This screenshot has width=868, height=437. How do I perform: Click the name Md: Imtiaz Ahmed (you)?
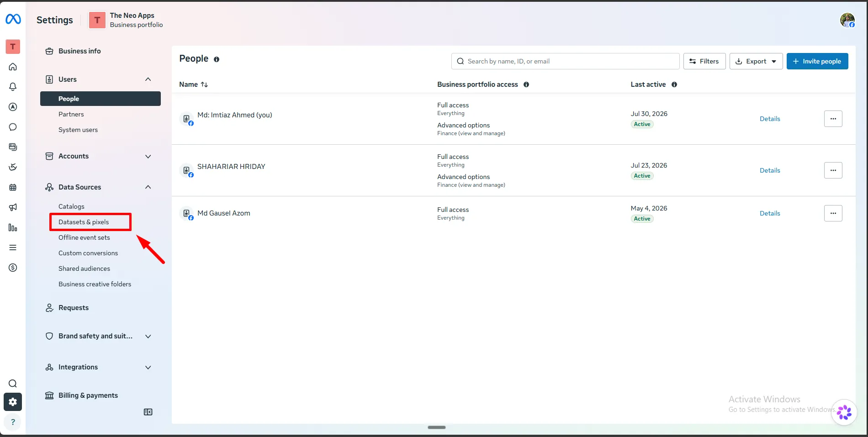(235, 115)
